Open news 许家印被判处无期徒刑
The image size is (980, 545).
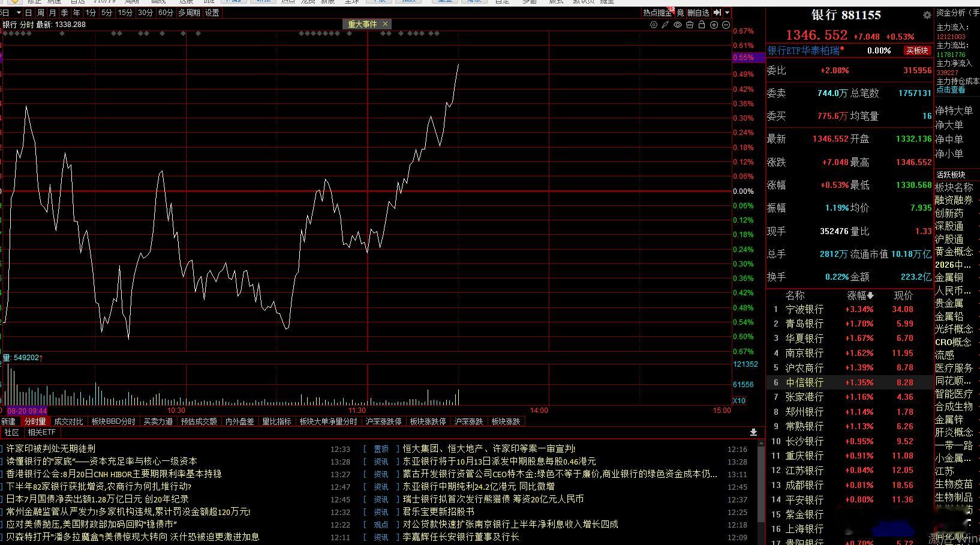(x=51, y=448)
